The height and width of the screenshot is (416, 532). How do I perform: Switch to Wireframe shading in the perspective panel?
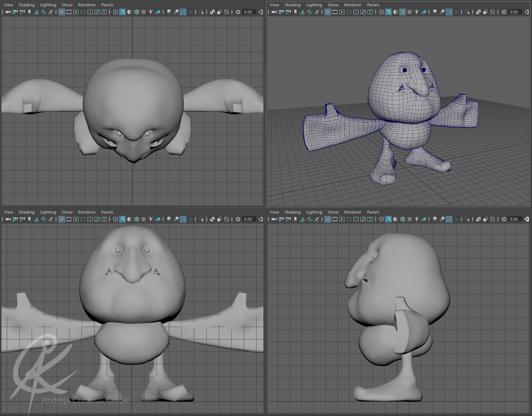(x=381, y=12)
